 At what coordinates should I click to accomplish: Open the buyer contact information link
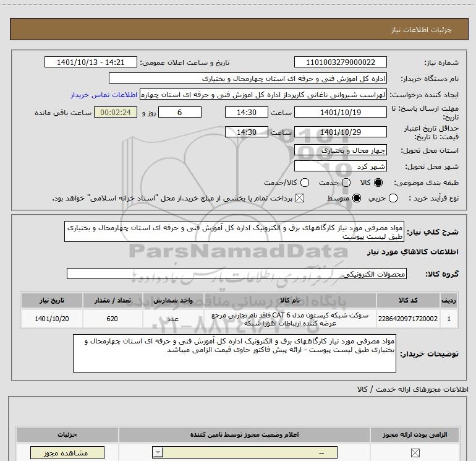tap(104, 95)
